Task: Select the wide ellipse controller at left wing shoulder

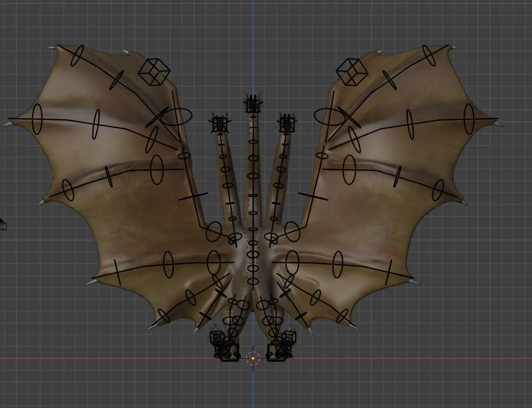Action: pos(176,117)
